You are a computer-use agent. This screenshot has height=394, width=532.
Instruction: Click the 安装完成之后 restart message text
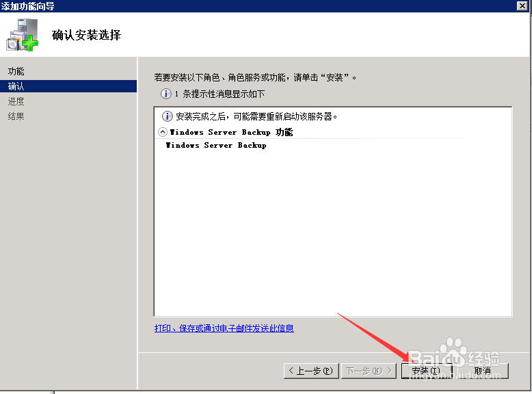[256, 116]
